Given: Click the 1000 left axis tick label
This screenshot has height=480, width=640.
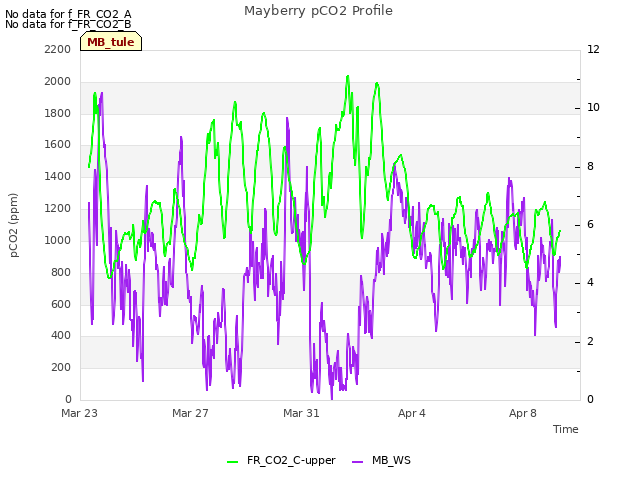Looking at the screenshot, I should point(58,240).
